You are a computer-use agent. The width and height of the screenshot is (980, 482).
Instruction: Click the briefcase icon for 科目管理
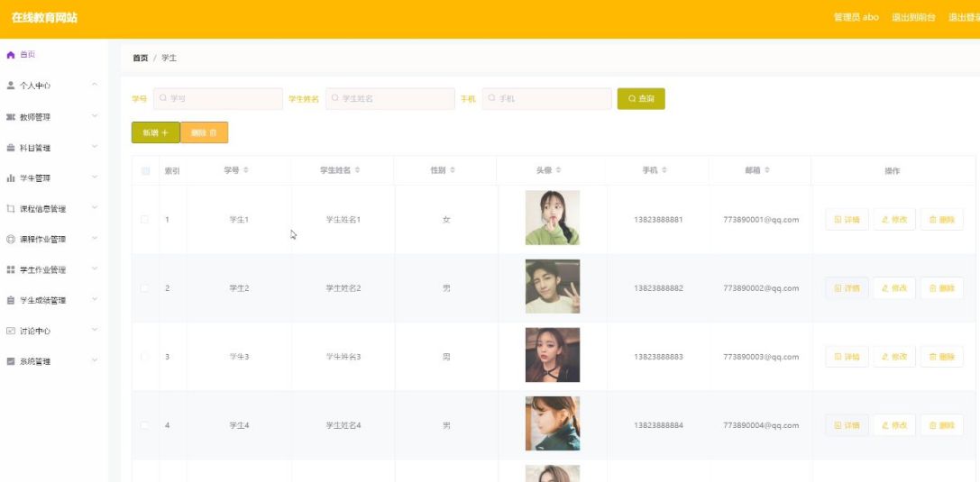pos(11,148)
